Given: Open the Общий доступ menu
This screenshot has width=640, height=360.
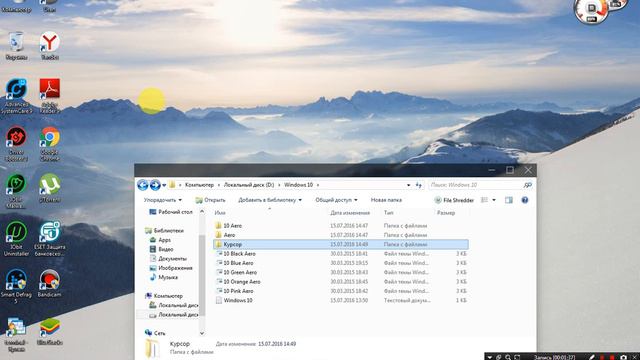Looking at the screenshot, I should (x=336, y=200).
